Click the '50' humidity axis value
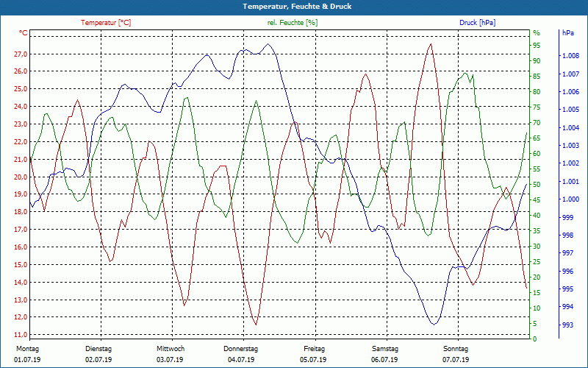The image size is (588, 368). click(x=537, y=185)
